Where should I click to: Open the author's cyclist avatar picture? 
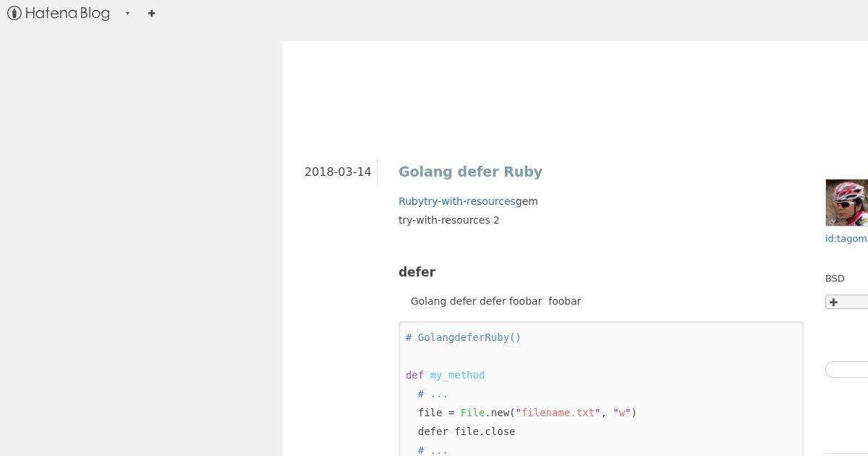[846, 203]
